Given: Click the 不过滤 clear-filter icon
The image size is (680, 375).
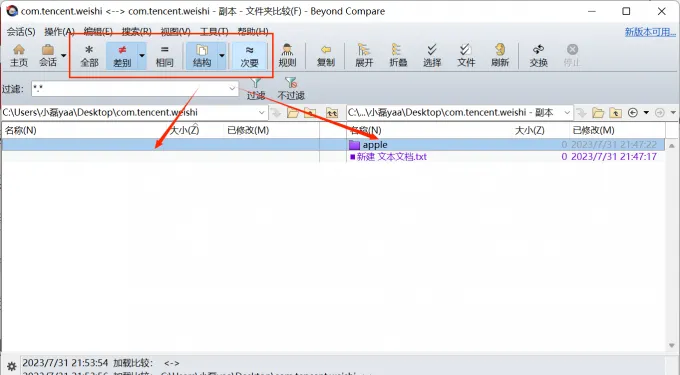Looking at the screenshot, I should pyautogui.click(x=291, y=88).
